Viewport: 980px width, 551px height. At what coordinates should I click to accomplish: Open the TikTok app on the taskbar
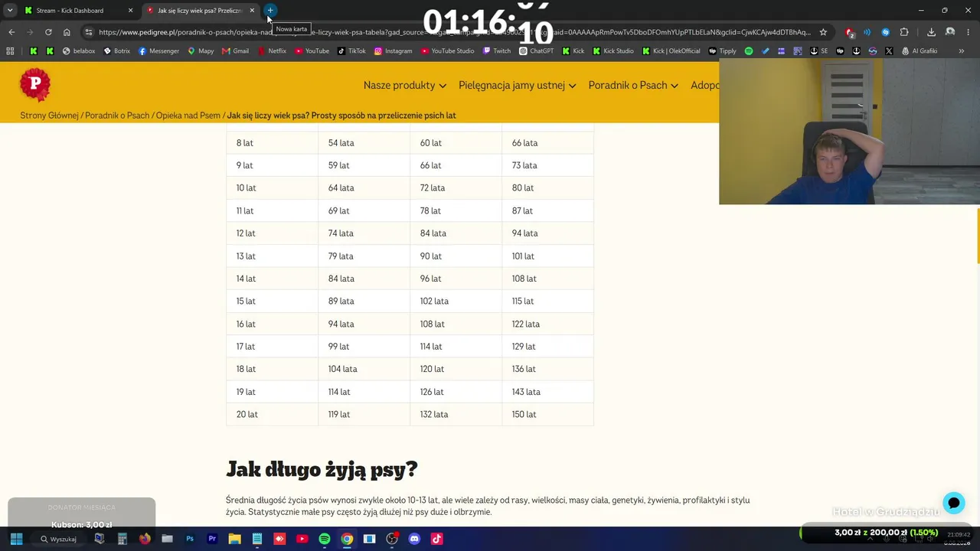pos(436,539)
